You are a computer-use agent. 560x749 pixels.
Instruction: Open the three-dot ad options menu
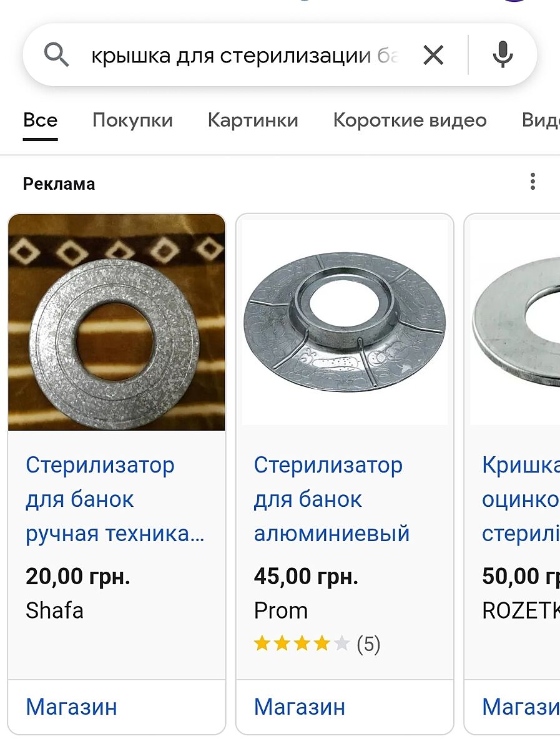tap(533, 182)
